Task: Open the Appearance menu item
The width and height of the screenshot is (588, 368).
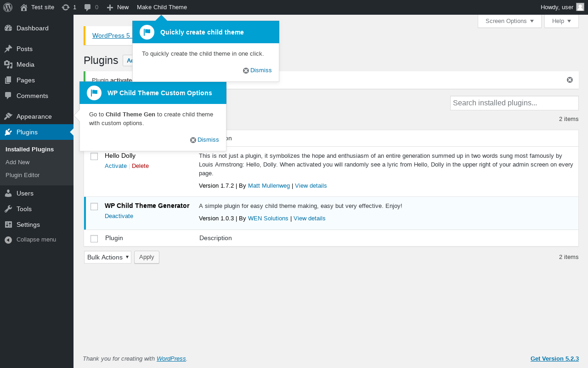Action: tap(37, 116)
